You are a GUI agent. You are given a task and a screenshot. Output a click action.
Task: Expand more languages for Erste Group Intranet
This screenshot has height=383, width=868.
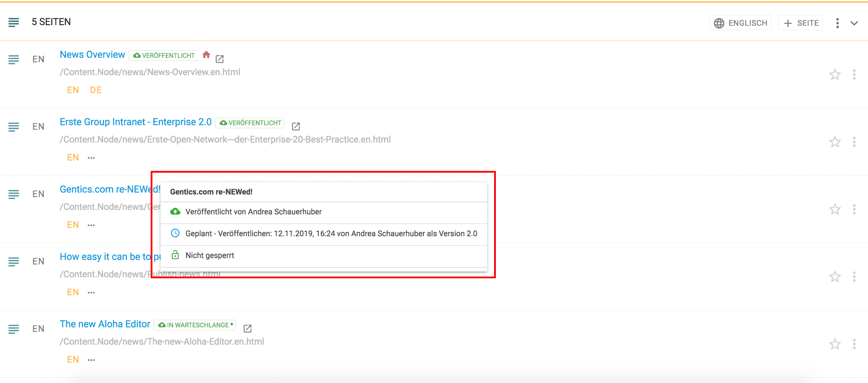[x=91, y=158]
